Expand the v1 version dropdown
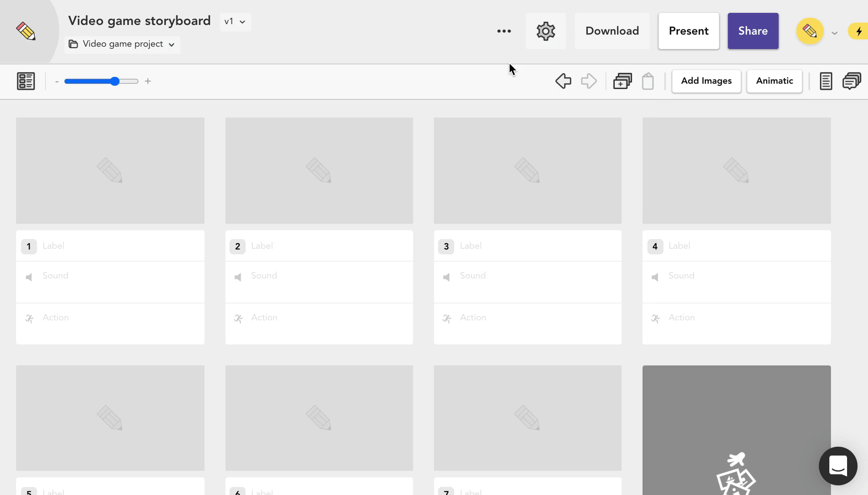The width and height of the screenshot is (868, 495). pyautogui.click(x=236, y=22)
